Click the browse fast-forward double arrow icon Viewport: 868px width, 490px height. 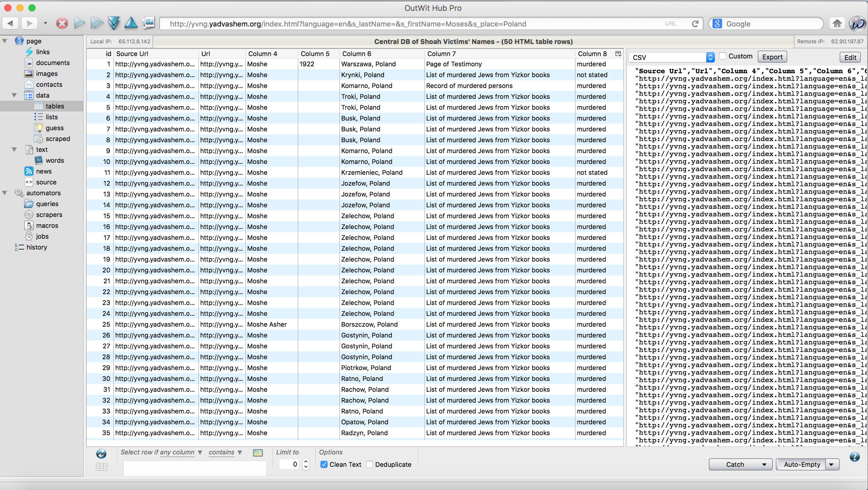point(97,24)
